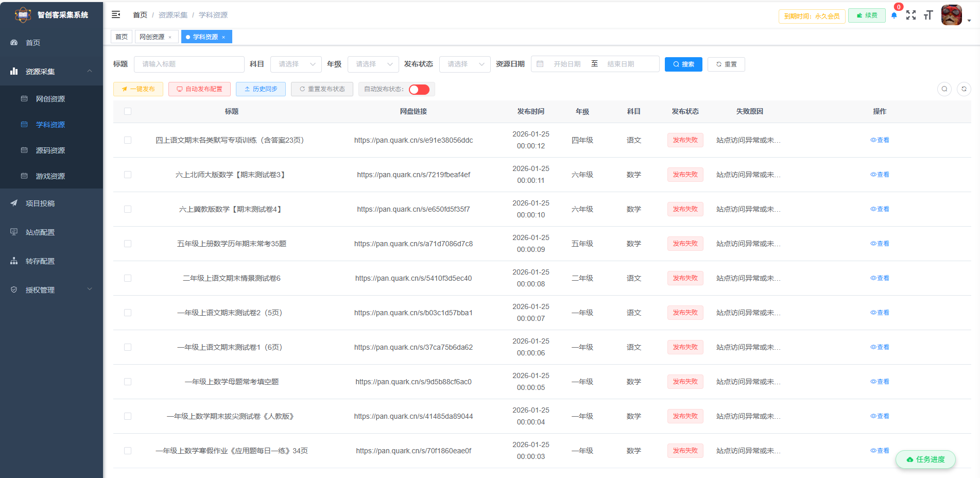Click the font size adjustment icon
Image resolution: width=980 pixels, height=478 pixels.
tap(928, 15)
